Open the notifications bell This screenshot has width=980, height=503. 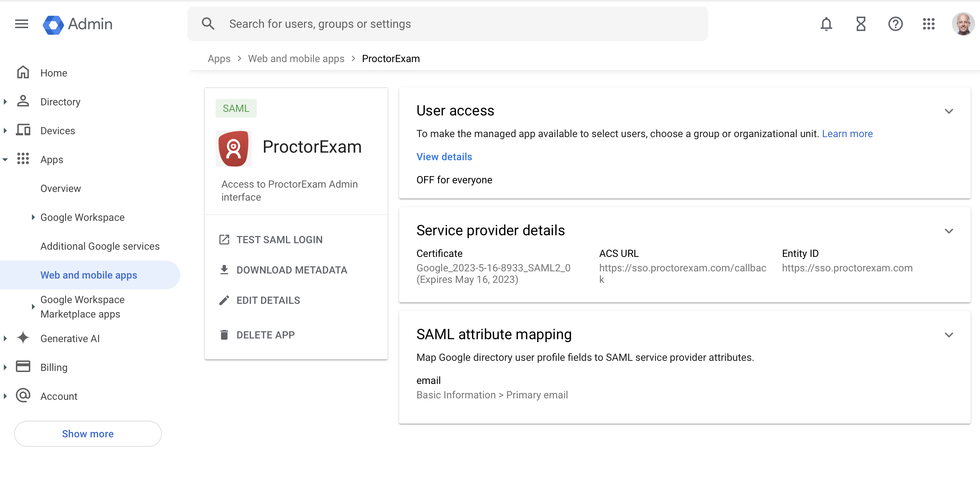point(826,24)
